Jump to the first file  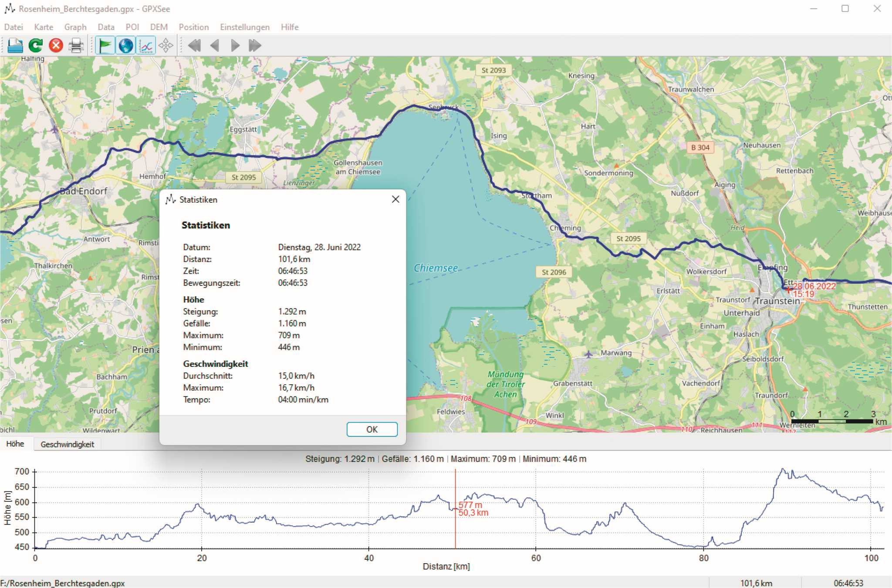point(194,45)
